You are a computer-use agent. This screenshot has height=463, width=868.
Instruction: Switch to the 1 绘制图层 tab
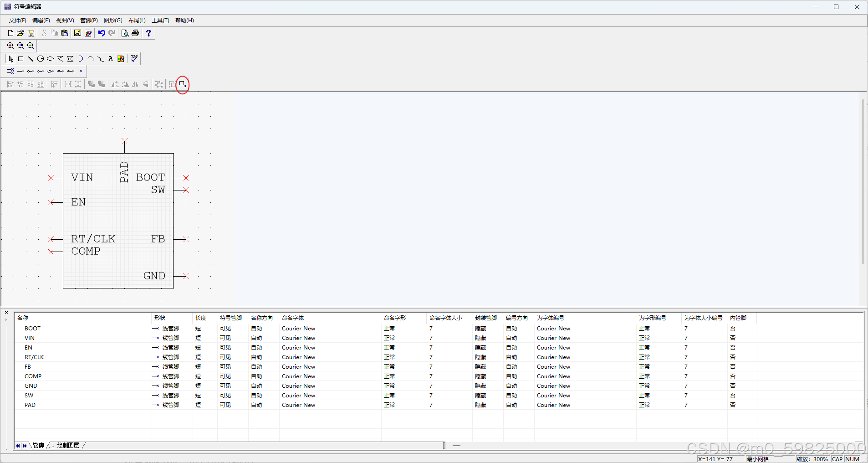tap(65, 445)
